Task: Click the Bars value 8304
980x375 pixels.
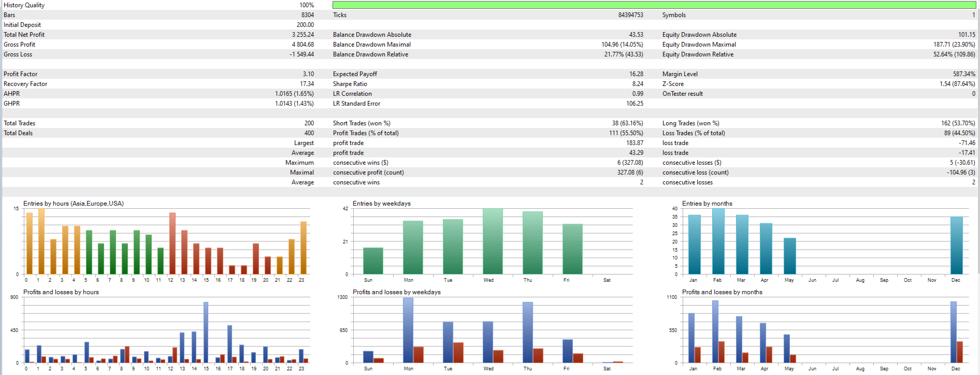Action: coord(308,15)
